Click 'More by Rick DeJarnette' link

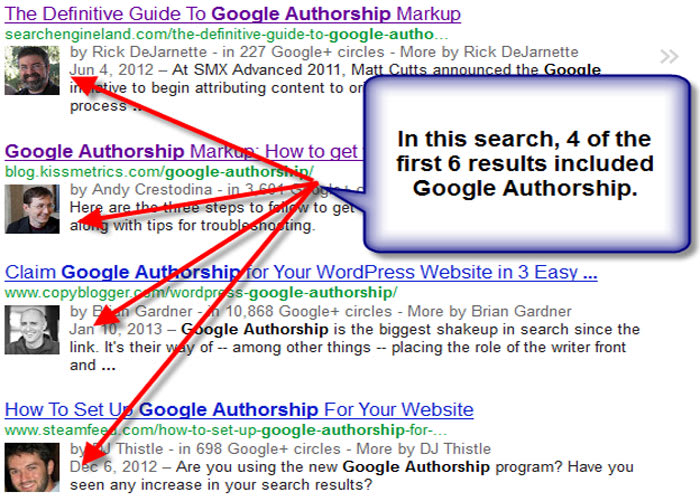[x=489, y=52]
